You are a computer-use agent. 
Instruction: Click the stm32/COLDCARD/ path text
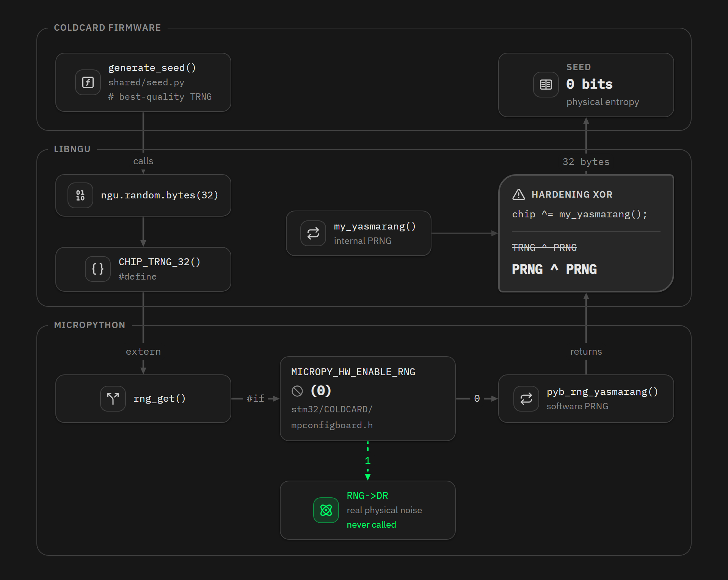(332, 410)
